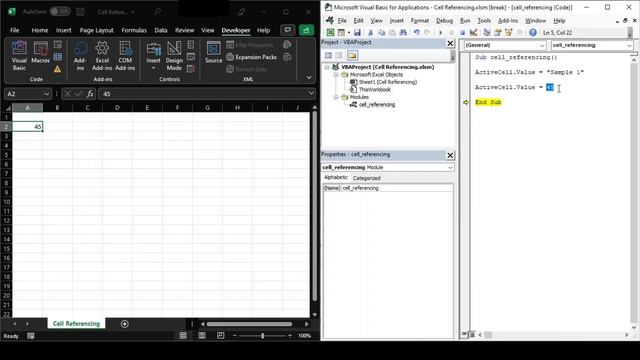
Task: Open the Office Add-ins button
Action: (x=80, y=56)
